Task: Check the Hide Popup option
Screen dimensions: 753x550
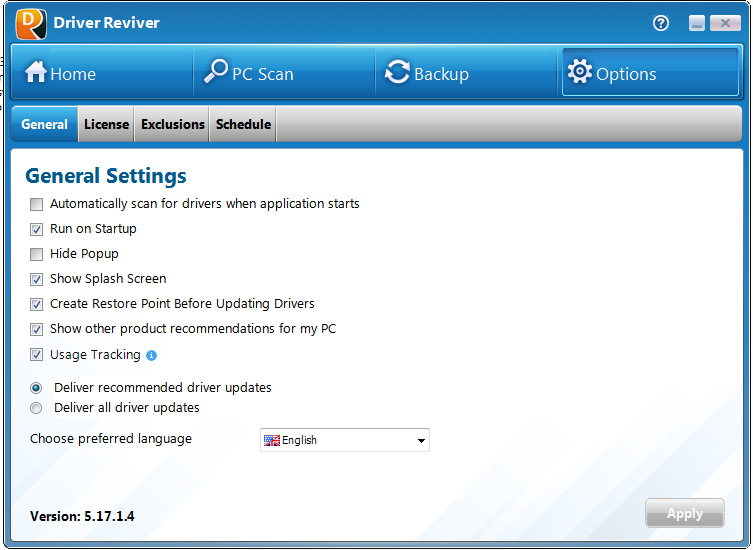Action: 36,254
